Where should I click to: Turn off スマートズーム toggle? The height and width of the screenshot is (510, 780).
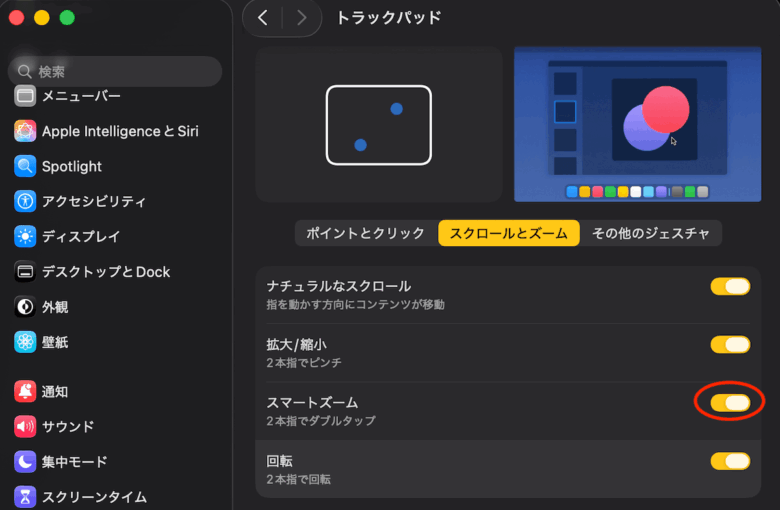tap(730, 403)
